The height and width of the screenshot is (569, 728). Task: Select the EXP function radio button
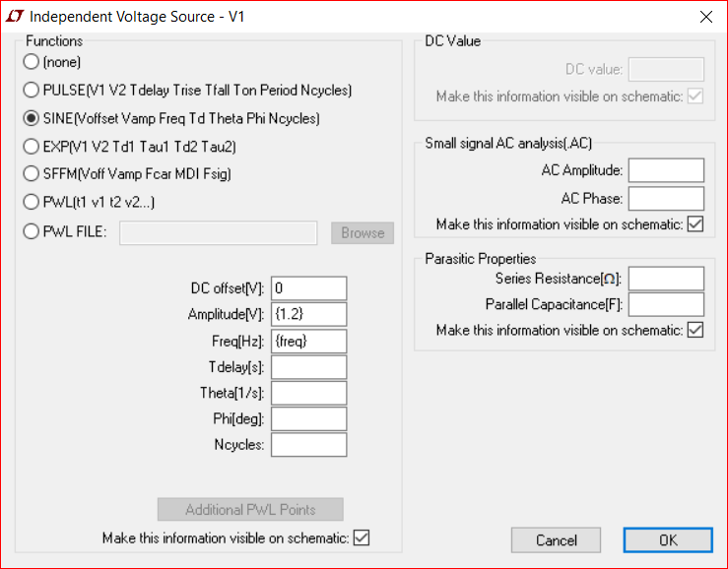[x=32, y=147]
